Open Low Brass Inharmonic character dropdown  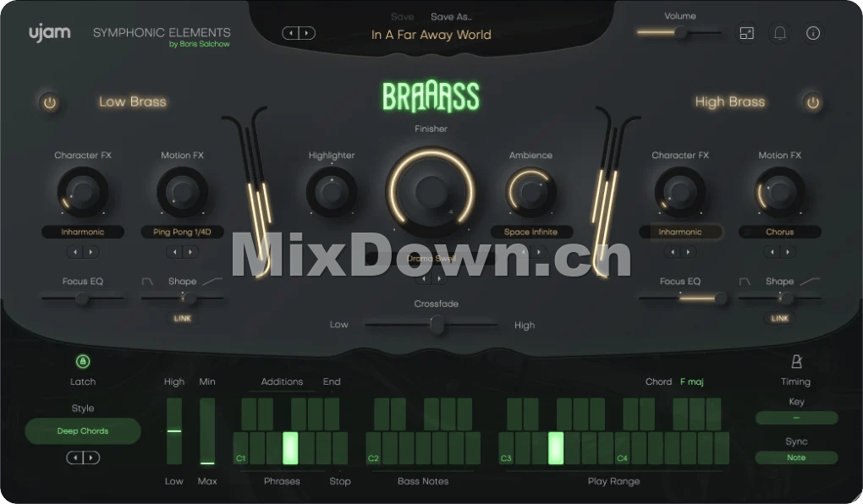83,232
